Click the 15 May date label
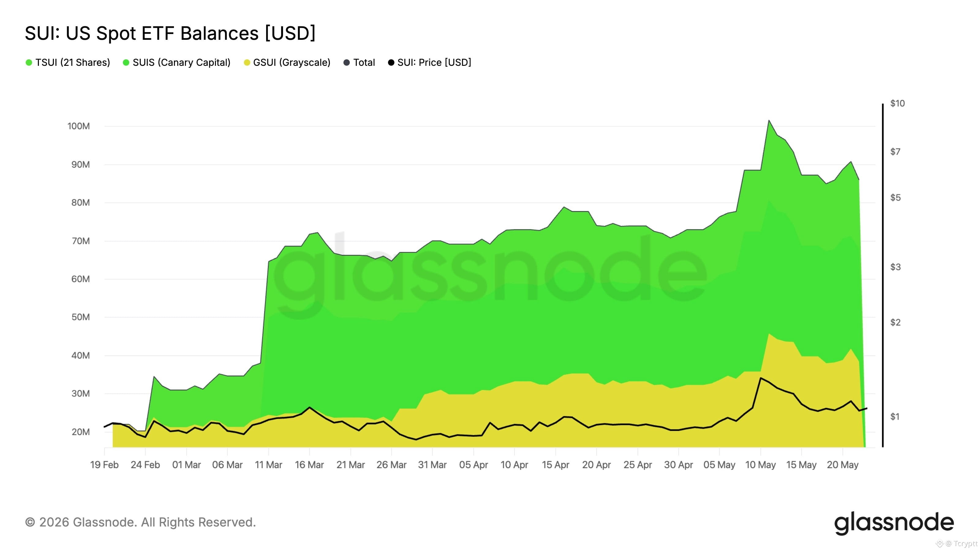980x551 pixels. coord(801,465)
